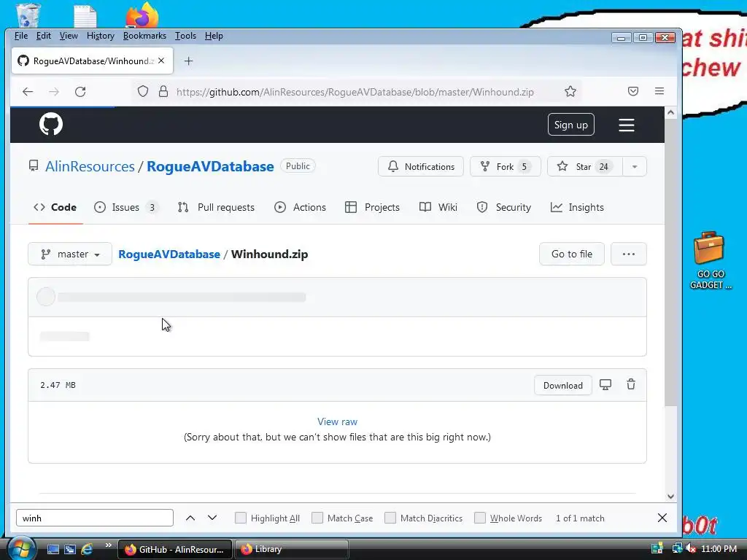The height and width of the screenshot is (560, 747).
Task: Click Show Desktop icon in quick launch
Action: (53, 549)
